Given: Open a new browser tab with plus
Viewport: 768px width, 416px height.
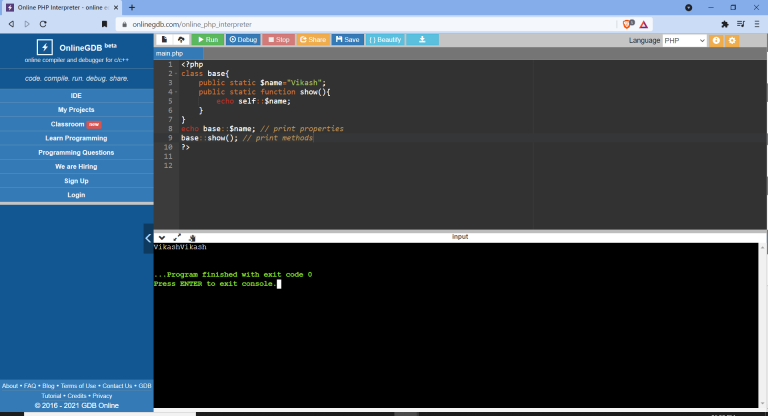Looking at the screenshot, I should pos(132,7).
